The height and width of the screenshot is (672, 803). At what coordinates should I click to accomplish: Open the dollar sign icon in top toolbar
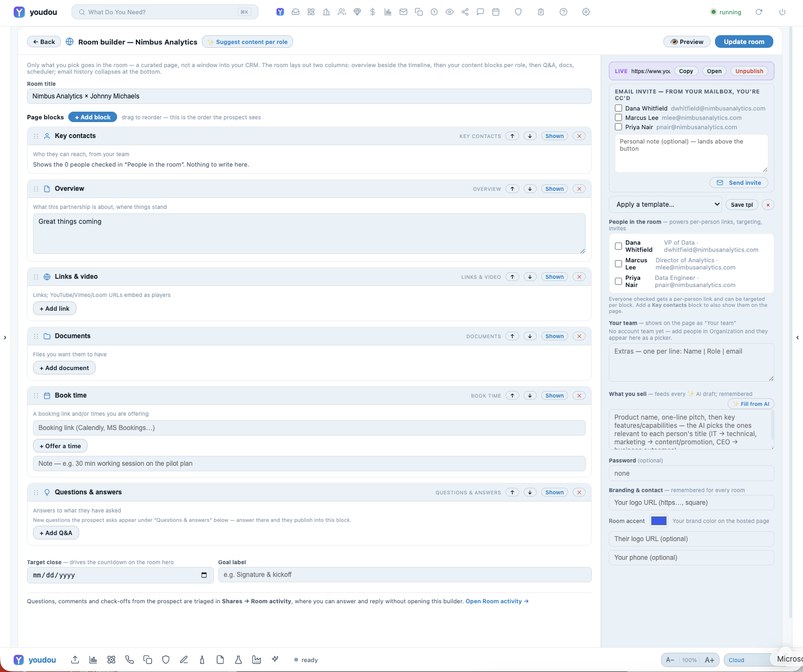372,12
